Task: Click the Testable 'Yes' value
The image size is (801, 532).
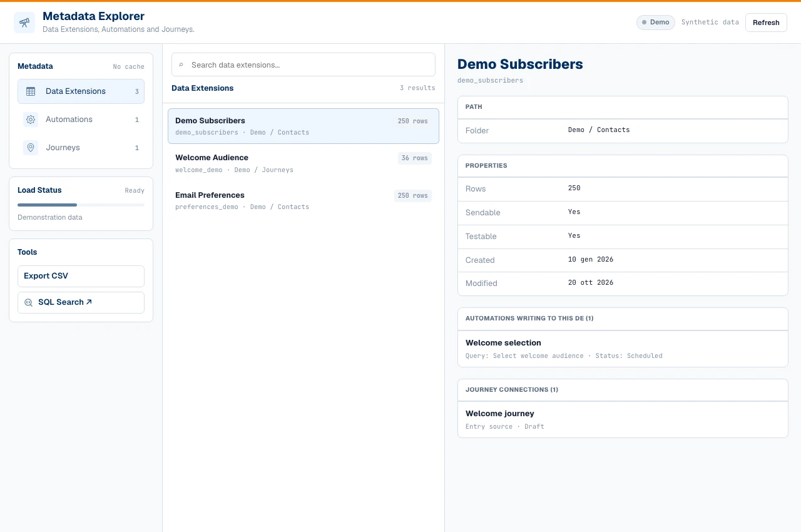Action: point(574,236)
